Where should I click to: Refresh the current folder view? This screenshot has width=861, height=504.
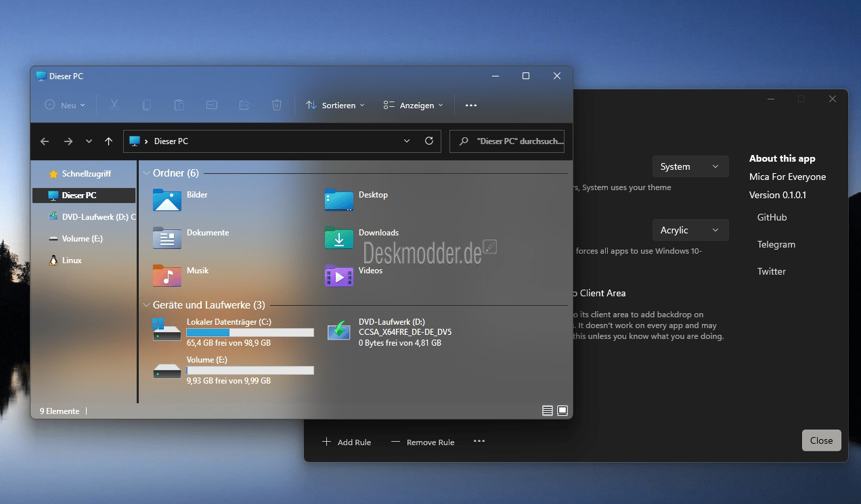[x=429, y=141]
